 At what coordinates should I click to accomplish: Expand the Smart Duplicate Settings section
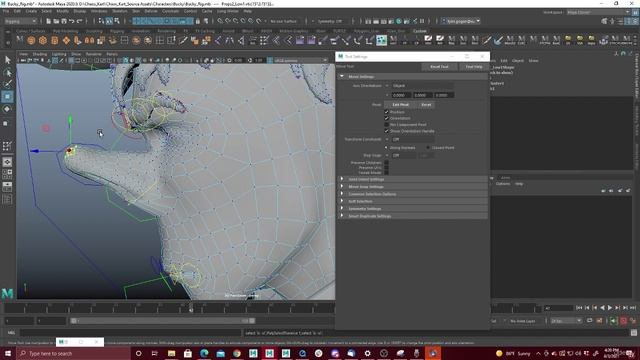pos(412,216)
